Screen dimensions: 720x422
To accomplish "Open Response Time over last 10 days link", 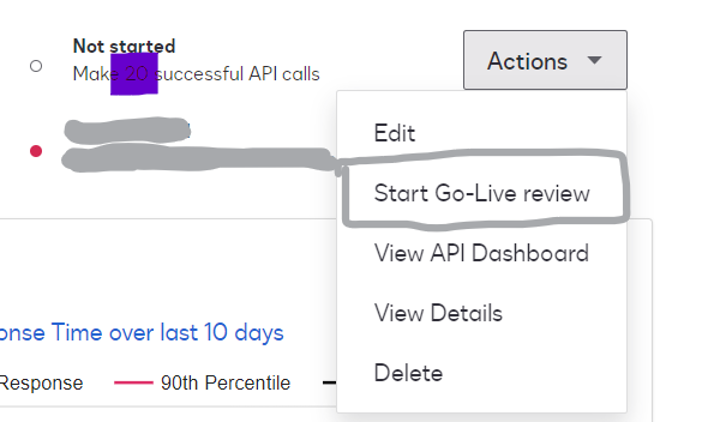I will point(141,332).
